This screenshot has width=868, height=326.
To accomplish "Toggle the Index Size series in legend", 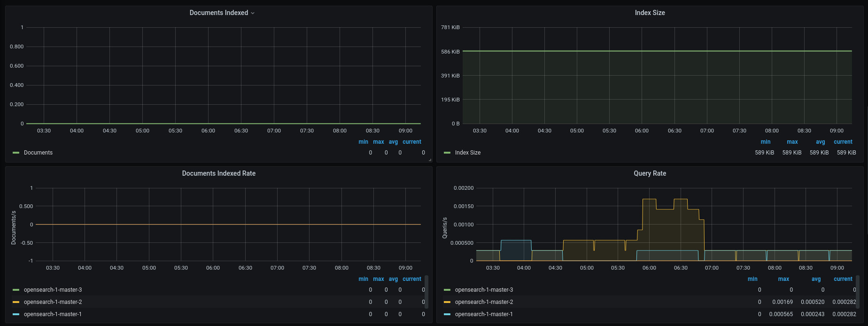I will pos(468,153).
